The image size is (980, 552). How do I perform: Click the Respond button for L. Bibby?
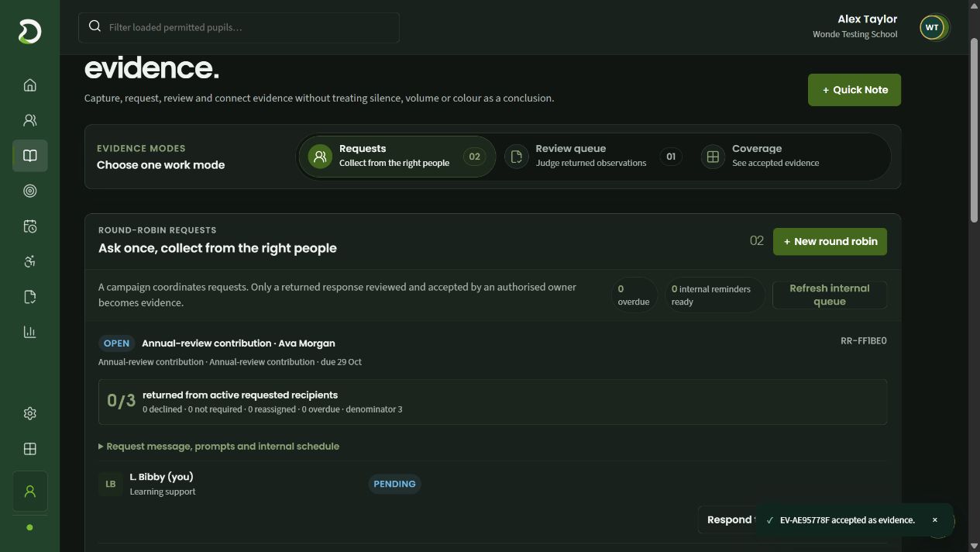tap(729, 519)
